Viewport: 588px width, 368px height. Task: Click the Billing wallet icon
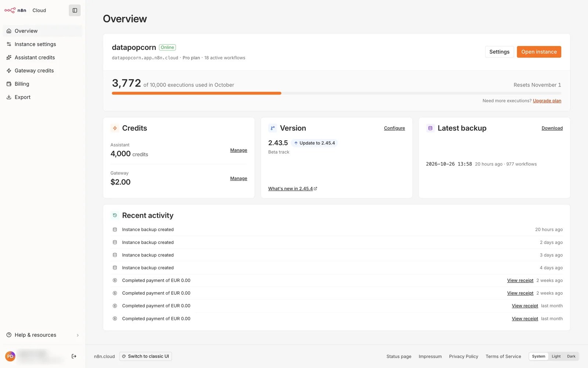click(x=9, y=84)
